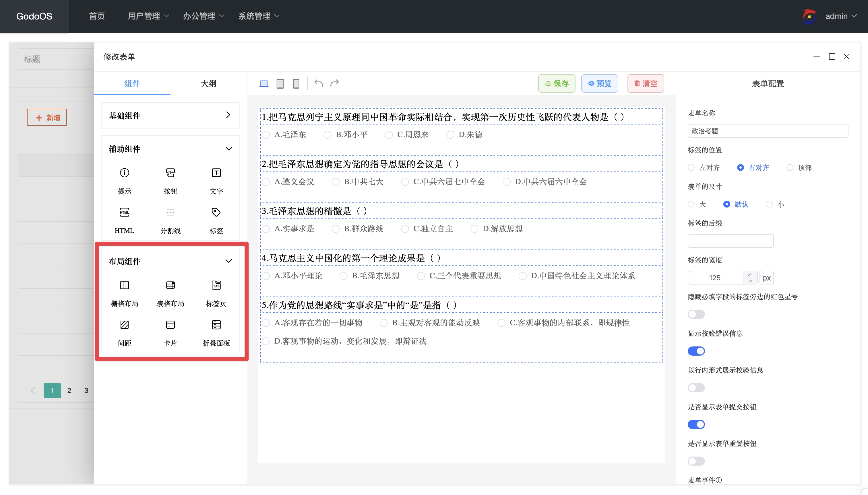Viewport: 868px width, 495px height.
Task: Select the 间距 spacing component icon
Action: 125,325
